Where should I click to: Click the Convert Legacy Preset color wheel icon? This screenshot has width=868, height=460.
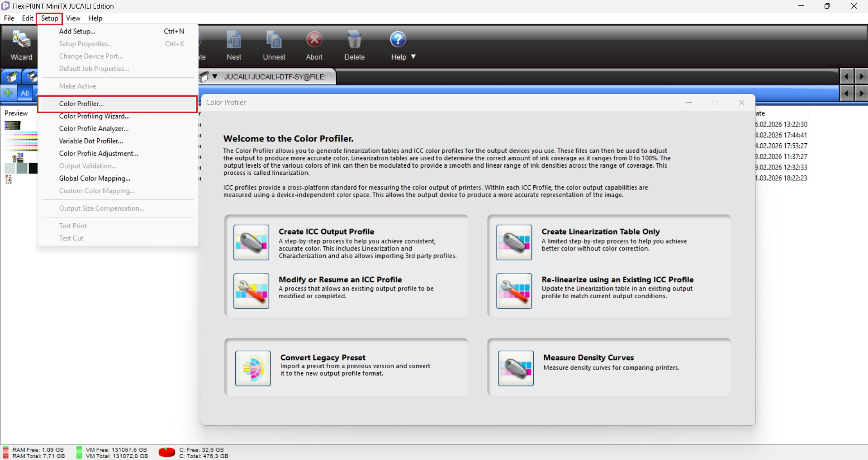pos(253,368)
